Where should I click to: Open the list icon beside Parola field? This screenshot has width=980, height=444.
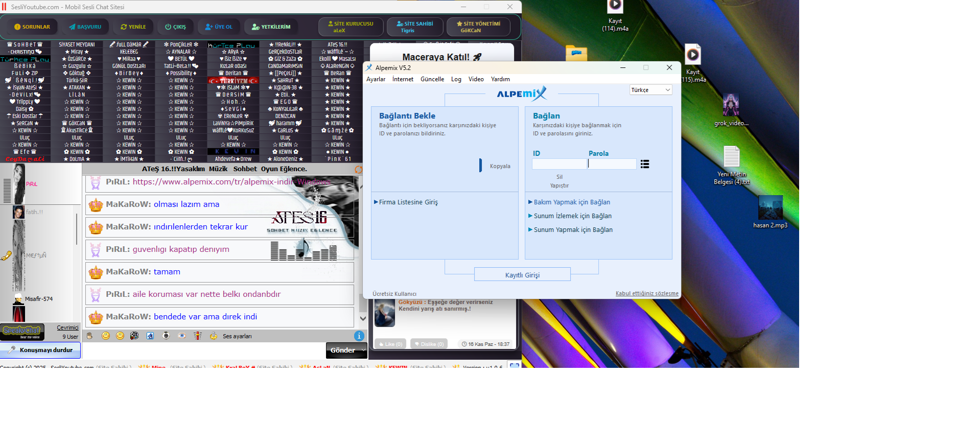coord(645,164)
